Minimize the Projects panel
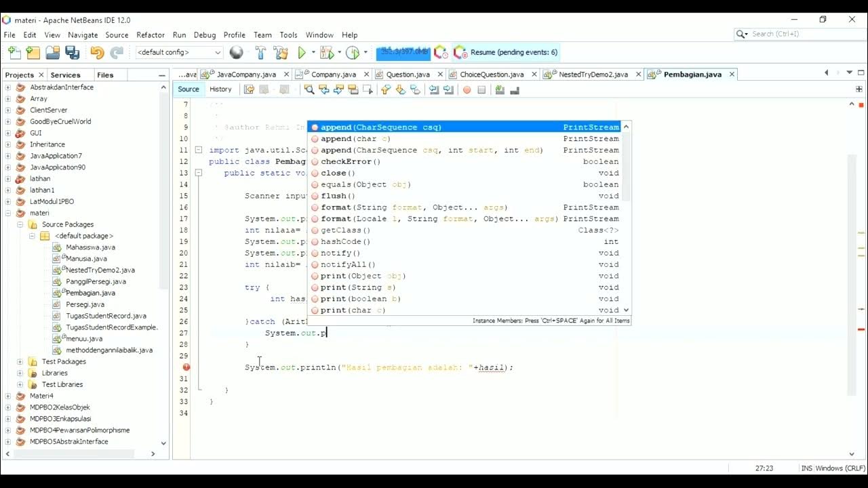 coord(161,75)
